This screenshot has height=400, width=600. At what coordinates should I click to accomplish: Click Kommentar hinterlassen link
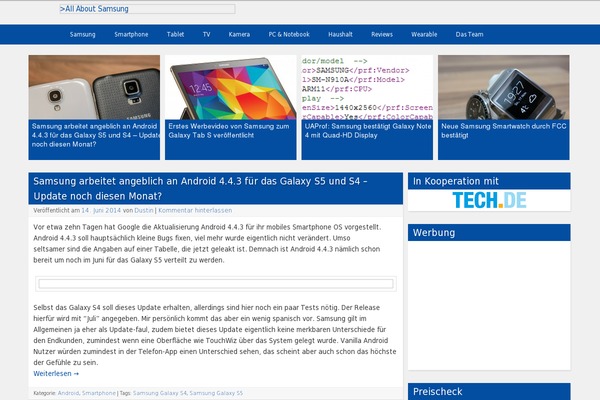point(195,210)
